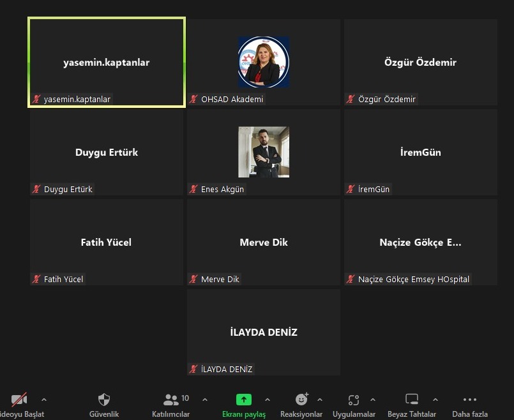Open the Uygulamalar apps icon
This screenshot has width=514, height=420.
354,400
